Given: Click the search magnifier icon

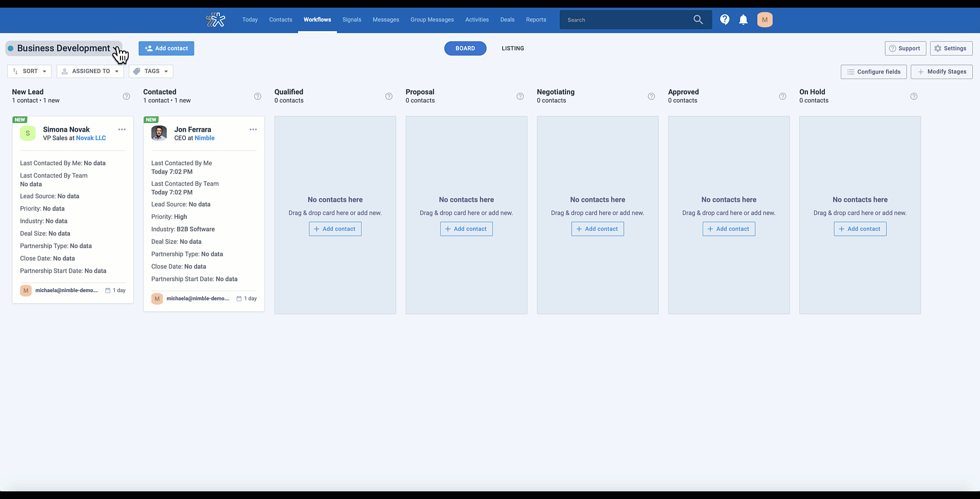Looking at the screenshot, I should click(698, 19).
